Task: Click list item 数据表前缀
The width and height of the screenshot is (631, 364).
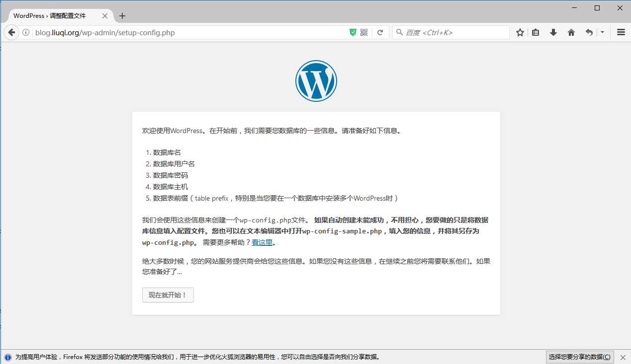Action: (276, 198)
